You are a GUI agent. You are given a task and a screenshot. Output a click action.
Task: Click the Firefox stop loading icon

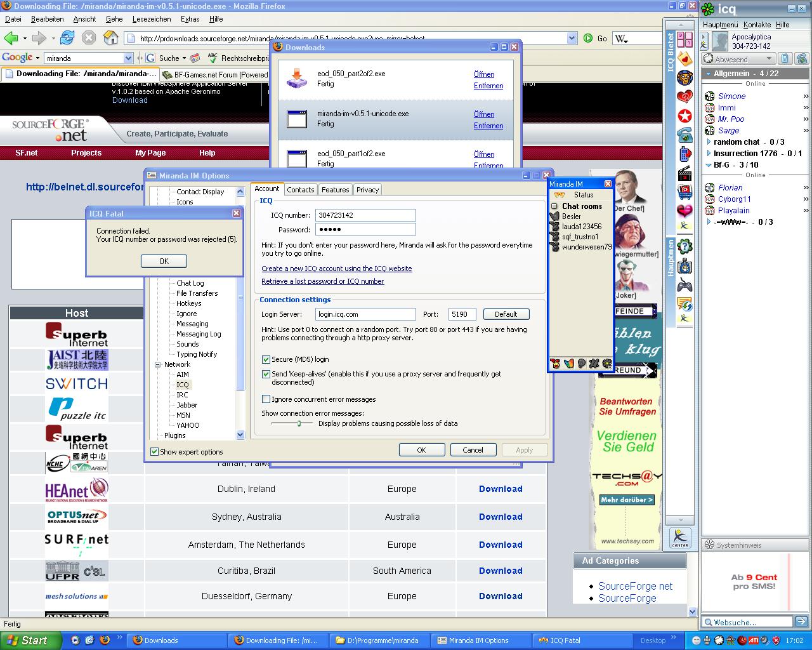coord(89,38)
